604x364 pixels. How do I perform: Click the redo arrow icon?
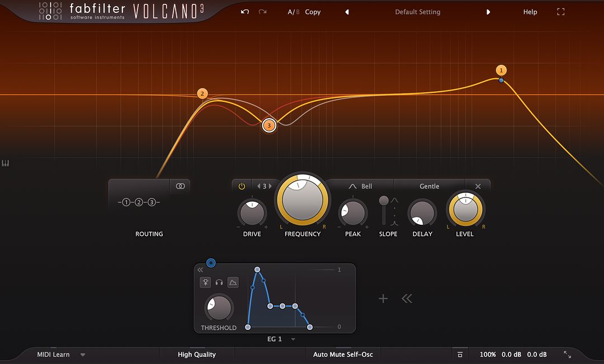tap(262, 12)
